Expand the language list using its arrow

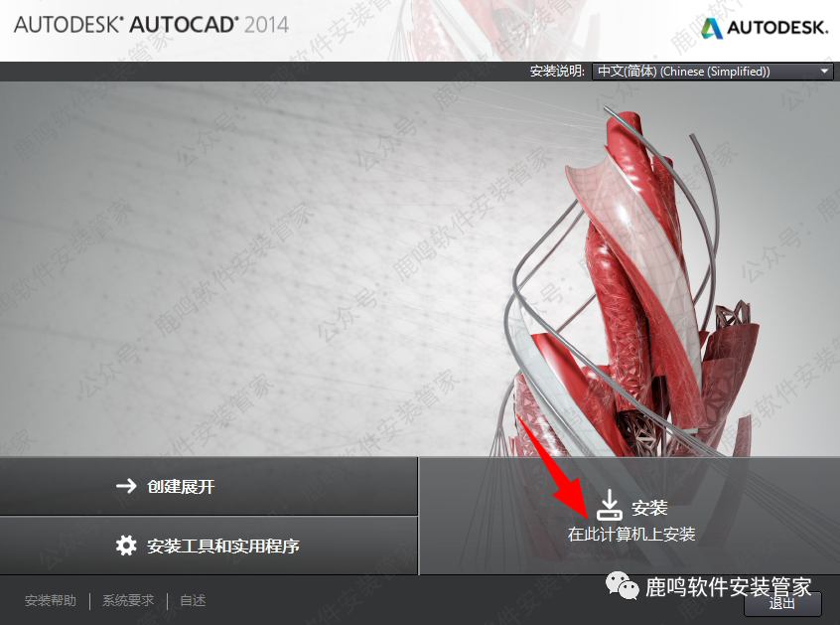(x=824, y=72)
